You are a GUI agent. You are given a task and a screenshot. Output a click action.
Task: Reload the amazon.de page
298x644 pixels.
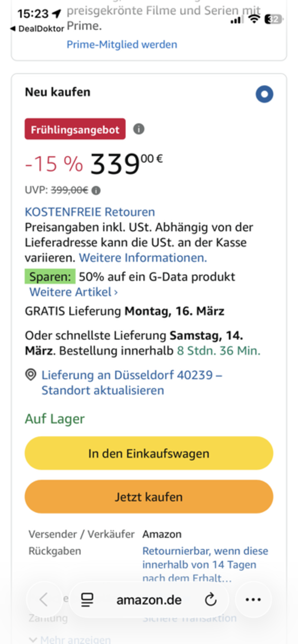click(211, 600)
